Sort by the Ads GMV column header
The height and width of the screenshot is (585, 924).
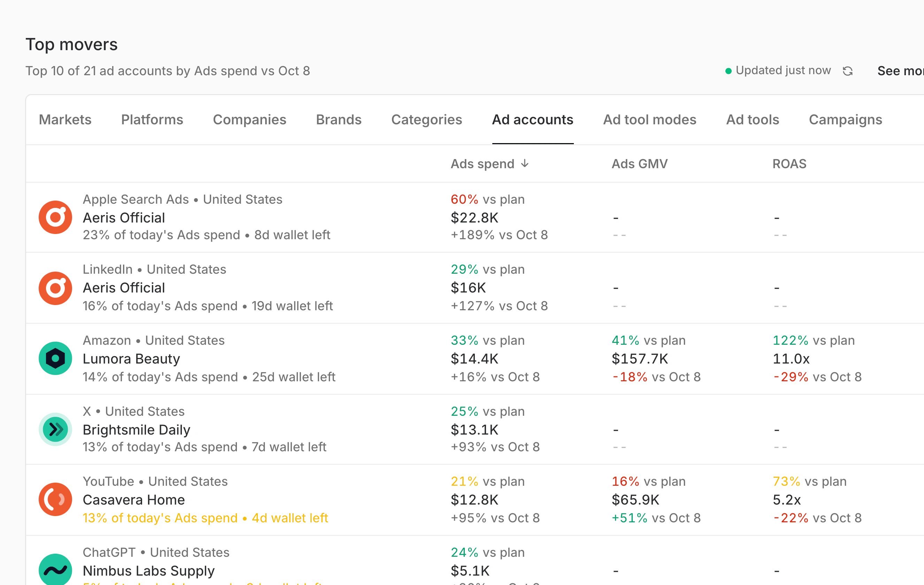pyautogui.click(x=639, y=164)
